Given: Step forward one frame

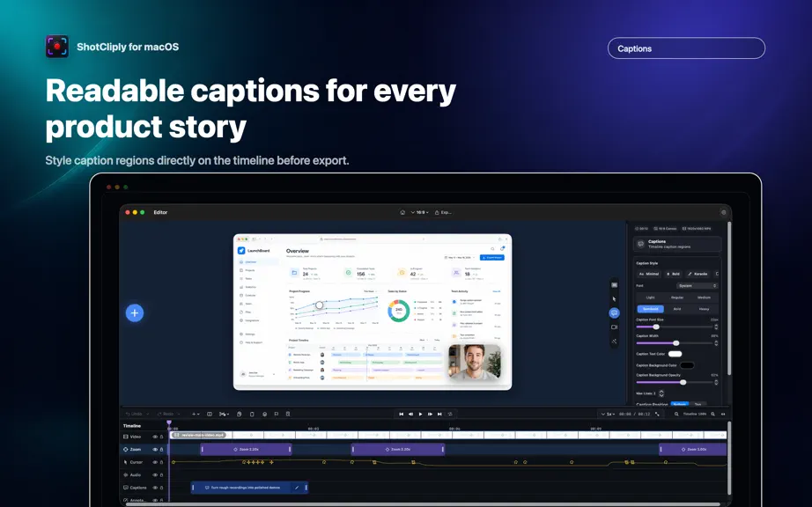Looking at the screenshot, I should point(430,414).
